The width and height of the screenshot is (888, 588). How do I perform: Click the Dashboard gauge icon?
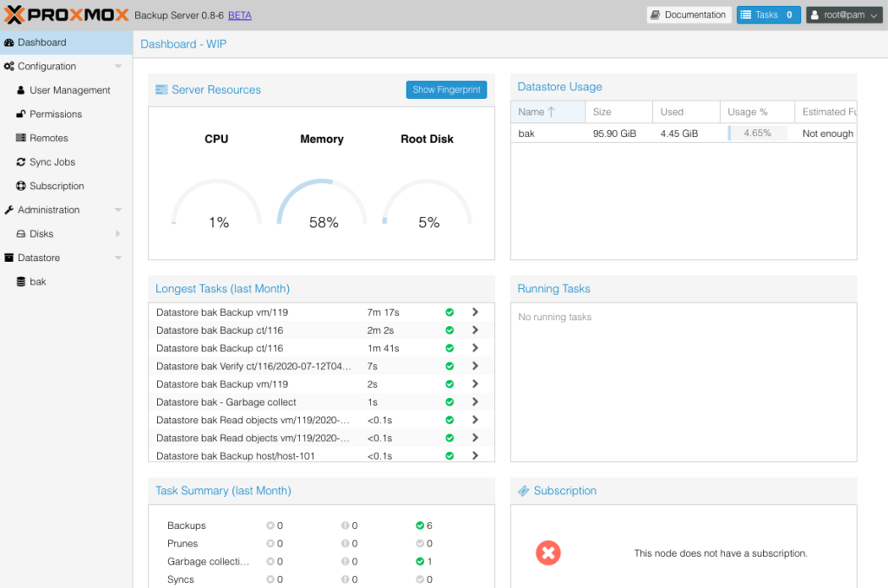tap(9, 42)
